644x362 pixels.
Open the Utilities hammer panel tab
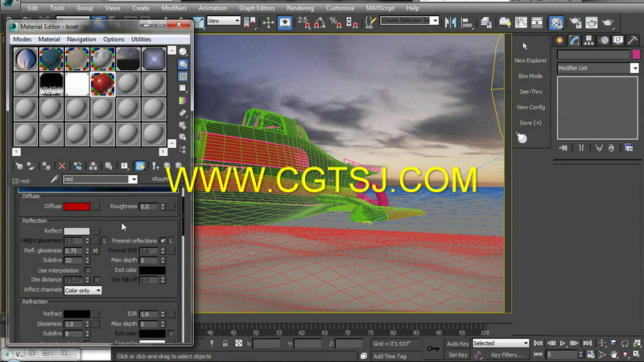pyautogui.click(x=633, y=40)
